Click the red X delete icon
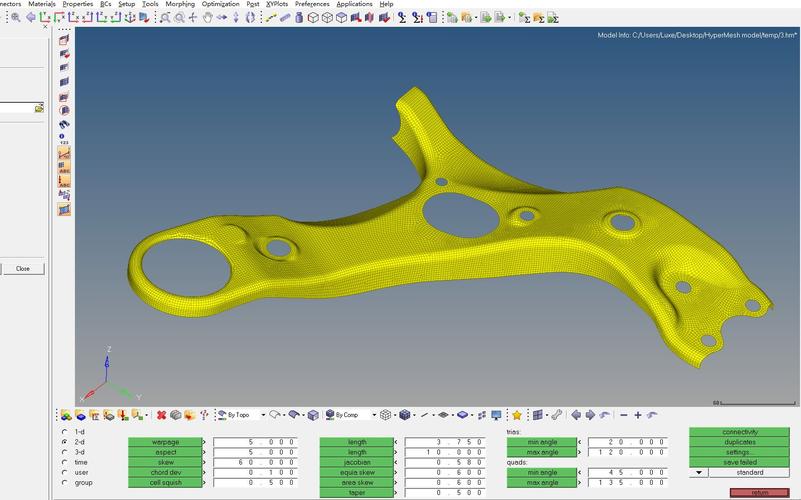This screenshot has width=801, height=500. [161, 415]
